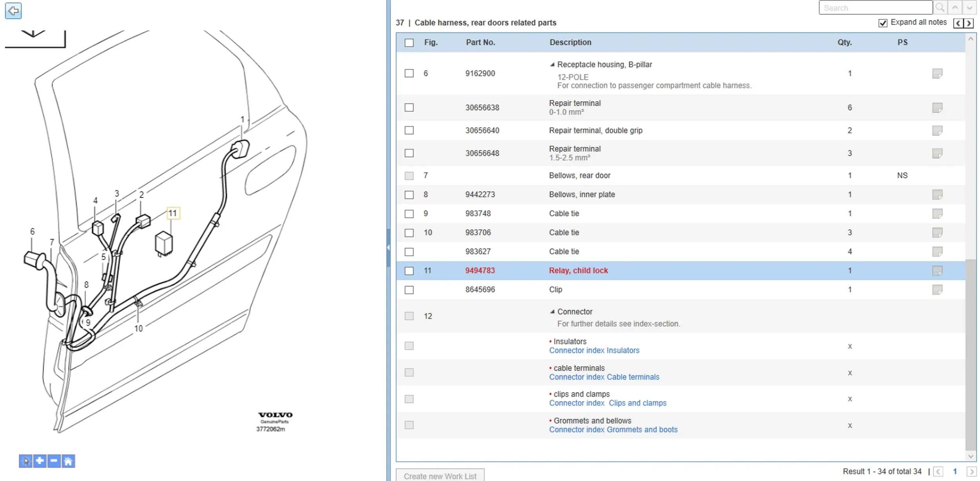Collapse the Connector notes triangle
This screenshot has width=980, height=481.
[x=552, y=312]
